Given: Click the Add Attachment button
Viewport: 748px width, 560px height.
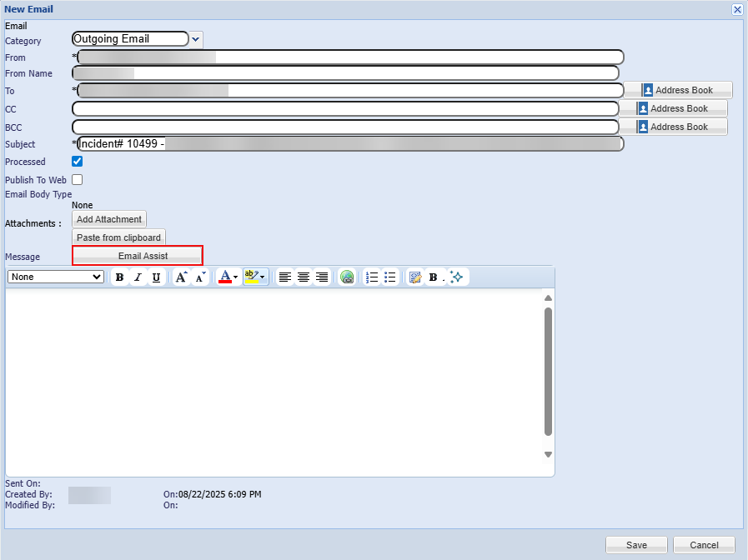Looking at the screenshot, I should 109,219.
